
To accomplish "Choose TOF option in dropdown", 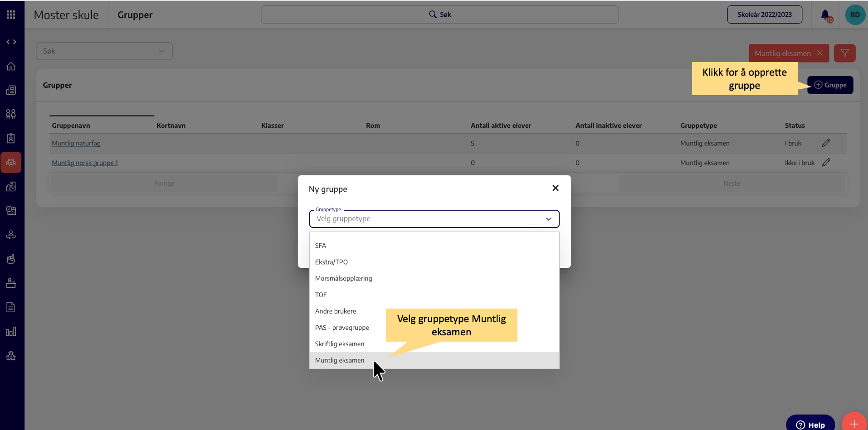I will [x=434, y=295].
